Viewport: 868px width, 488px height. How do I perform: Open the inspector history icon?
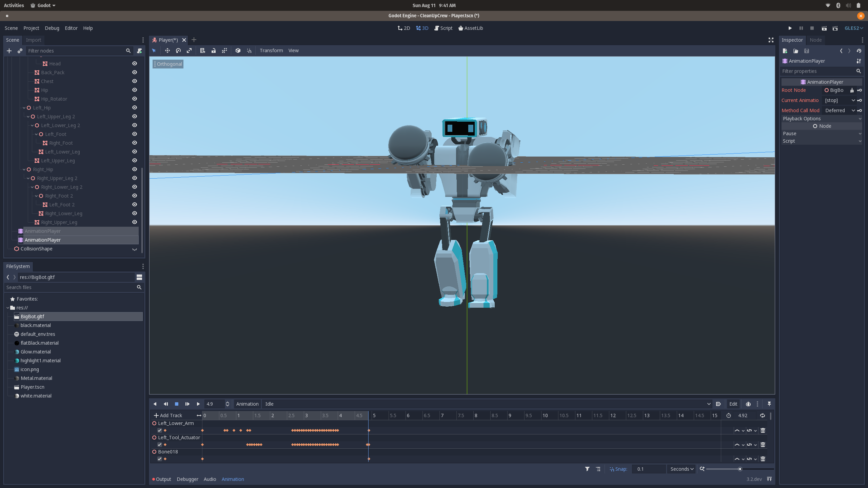(x=859, y=51)
